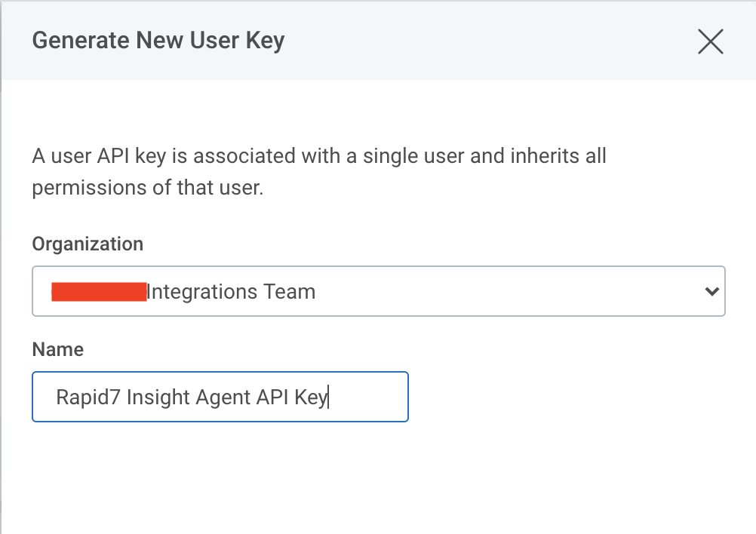Click the user API key description text
The image size is (756, 534).
tap(318, 157)
